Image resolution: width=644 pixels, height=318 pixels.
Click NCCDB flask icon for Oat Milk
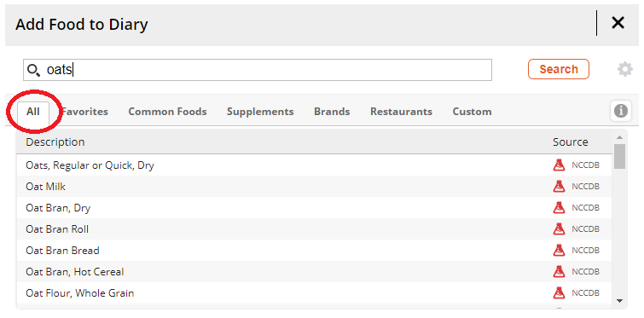point(559,187)
